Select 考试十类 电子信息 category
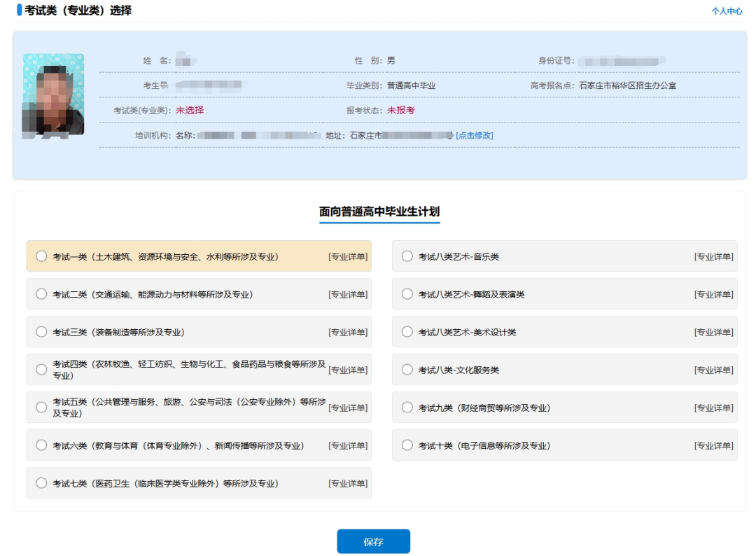 (x=407, y=445)
